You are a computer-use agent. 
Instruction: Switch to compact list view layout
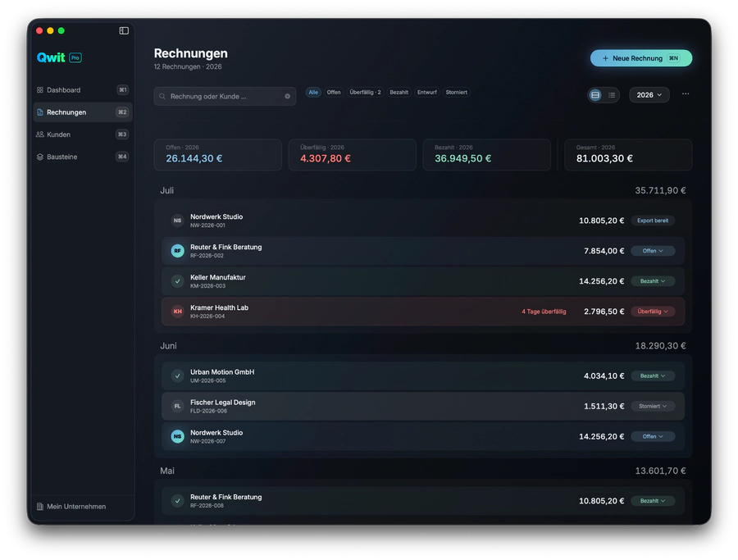612,95
